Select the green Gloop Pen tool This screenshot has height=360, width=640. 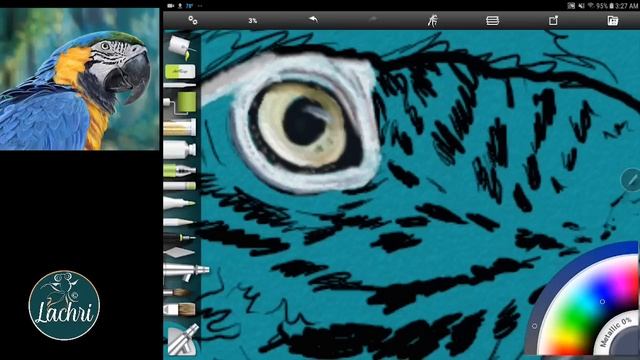180,170
